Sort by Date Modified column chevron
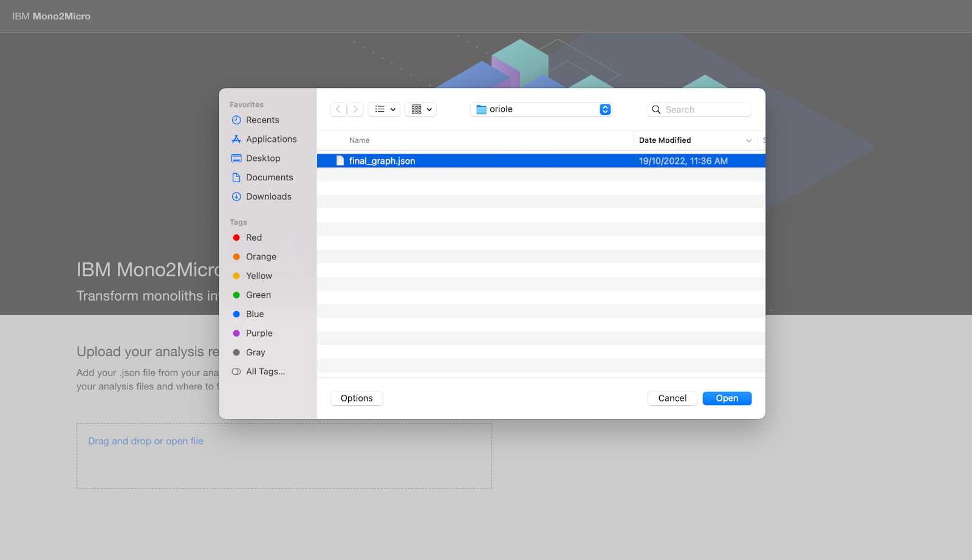The image size is (972, 560). click(748, 140)
